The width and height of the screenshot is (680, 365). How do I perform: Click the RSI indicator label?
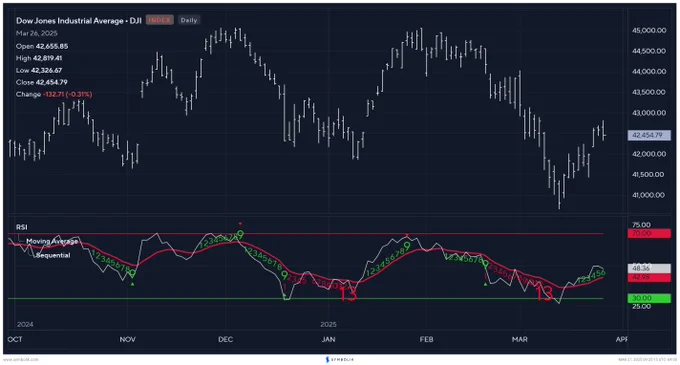click(x=22, y=227)
